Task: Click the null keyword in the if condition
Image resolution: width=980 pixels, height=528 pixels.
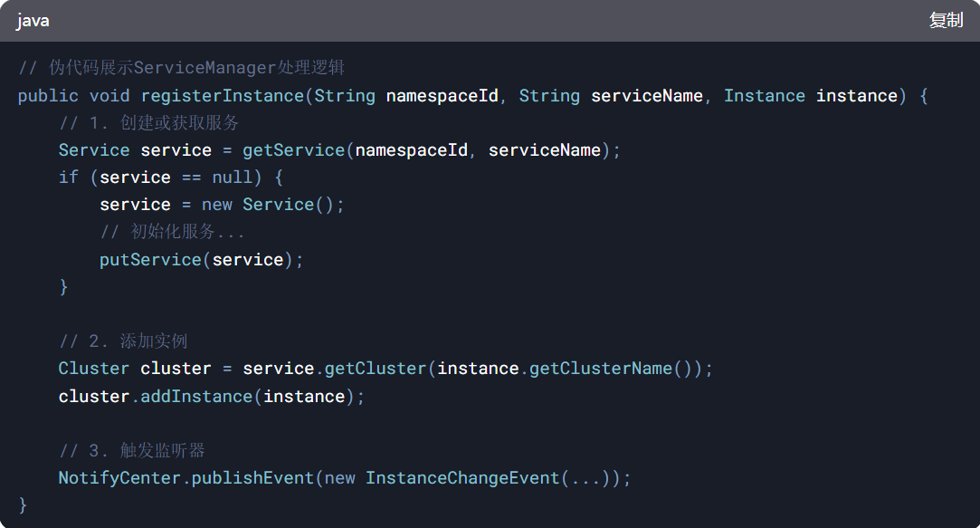Action: point(233,178)
